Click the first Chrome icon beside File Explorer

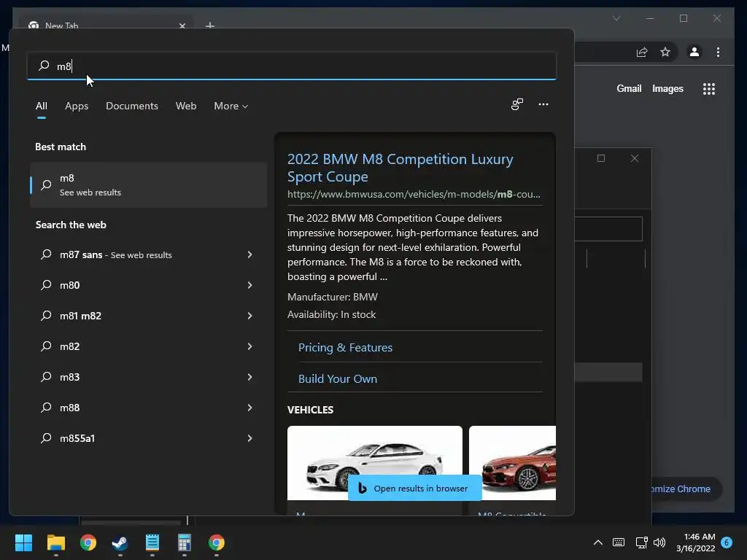click(88, 542)
